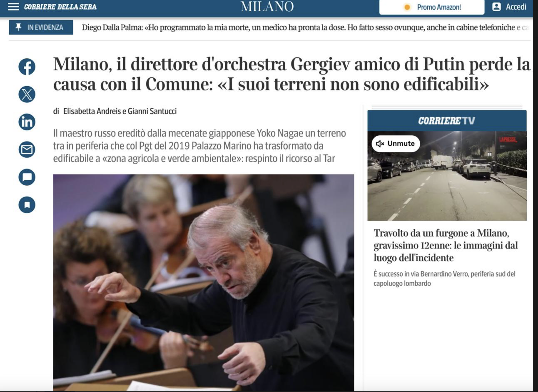
Task: Click the Gergiev conductor article photo
Action: [203, 283]
